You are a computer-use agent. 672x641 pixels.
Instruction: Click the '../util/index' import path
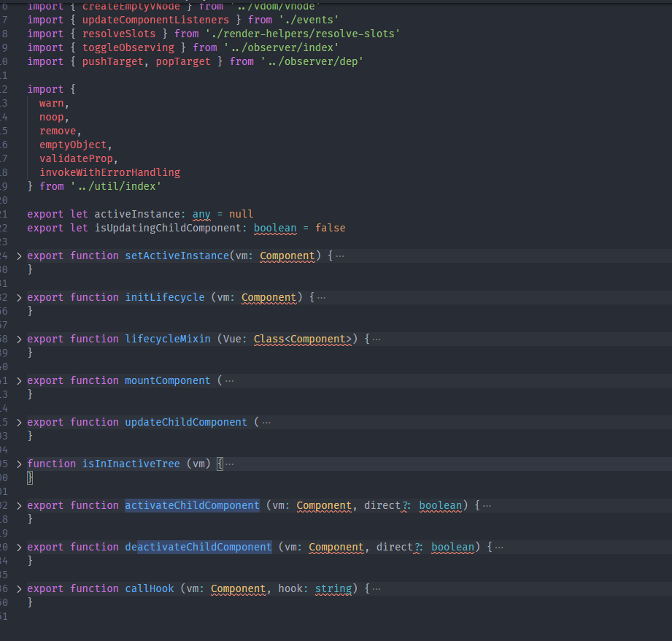[x=116, y=186]
